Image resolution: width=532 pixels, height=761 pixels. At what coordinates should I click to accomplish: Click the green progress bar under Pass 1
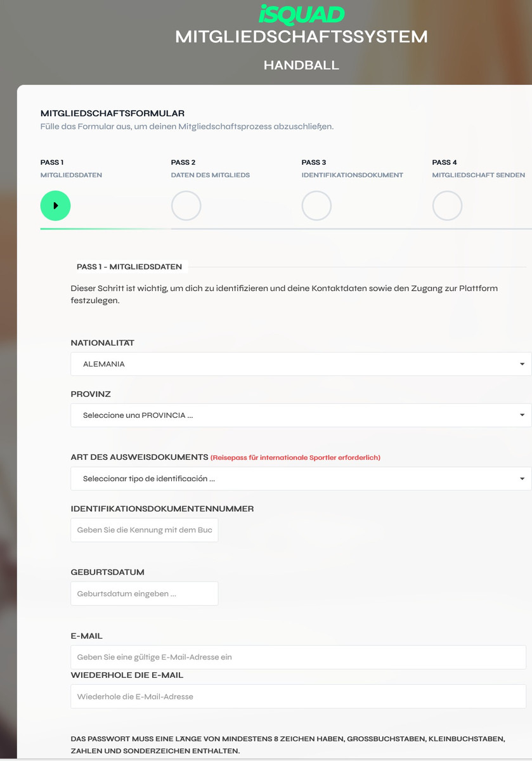tap(105, 228)
